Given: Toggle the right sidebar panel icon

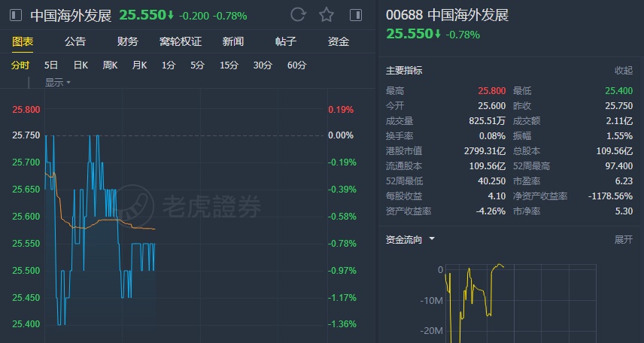Looking at the screenshot, I should [x=356, y=16].
